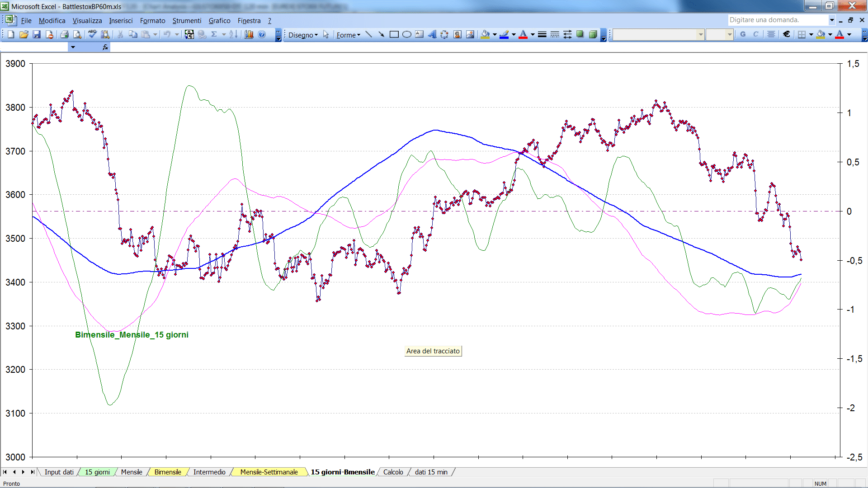This screenshot has height=488, width=868.
Task: Insert Picture from file icon
Action: tap(470, 34)
